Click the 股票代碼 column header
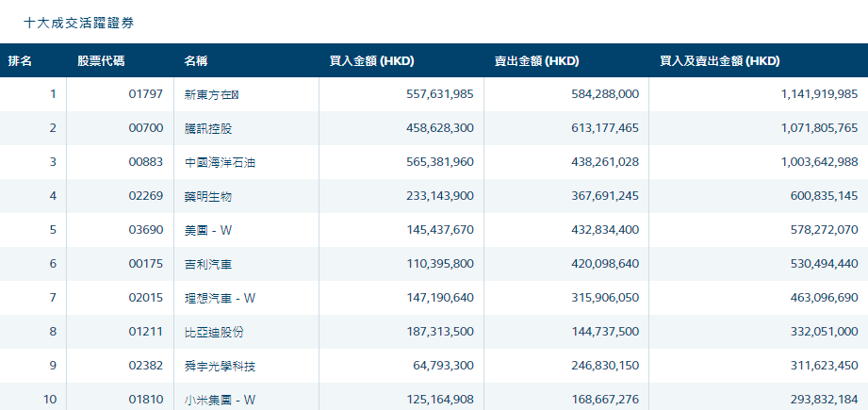Screen dimensions: 868x410 (x=101, y=61)
